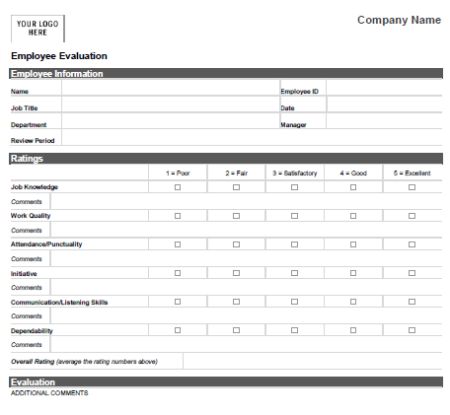Click the Job Title input field
The image size is (450, 415).
pyautogui.click(x=171, y=105)
